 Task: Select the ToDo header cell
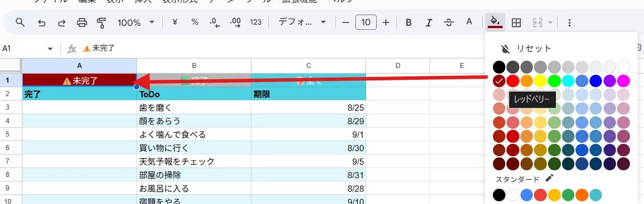(194, 94)
